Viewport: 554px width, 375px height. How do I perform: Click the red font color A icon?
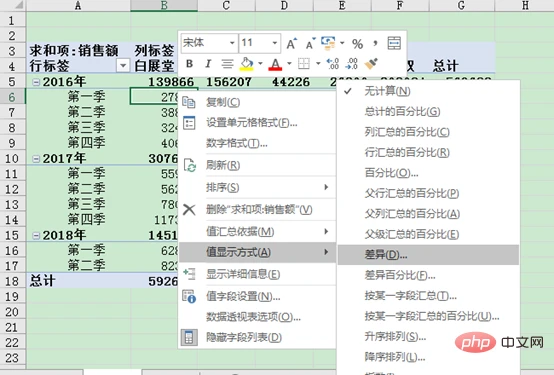click(275, 64)
